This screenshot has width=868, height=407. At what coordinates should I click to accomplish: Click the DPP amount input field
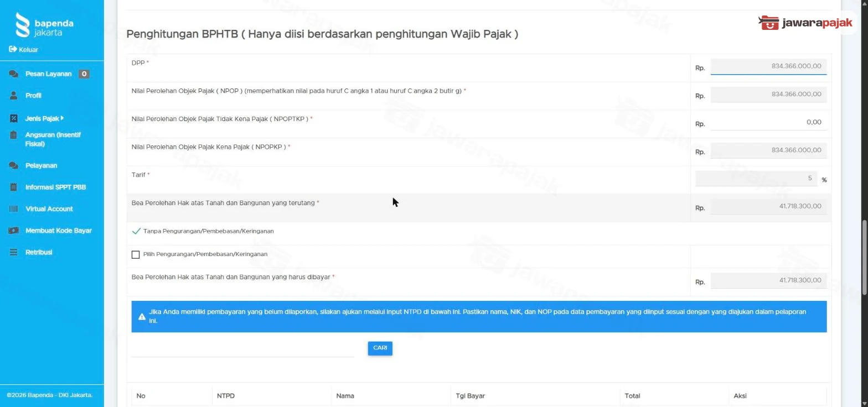(x=768, y=66)
